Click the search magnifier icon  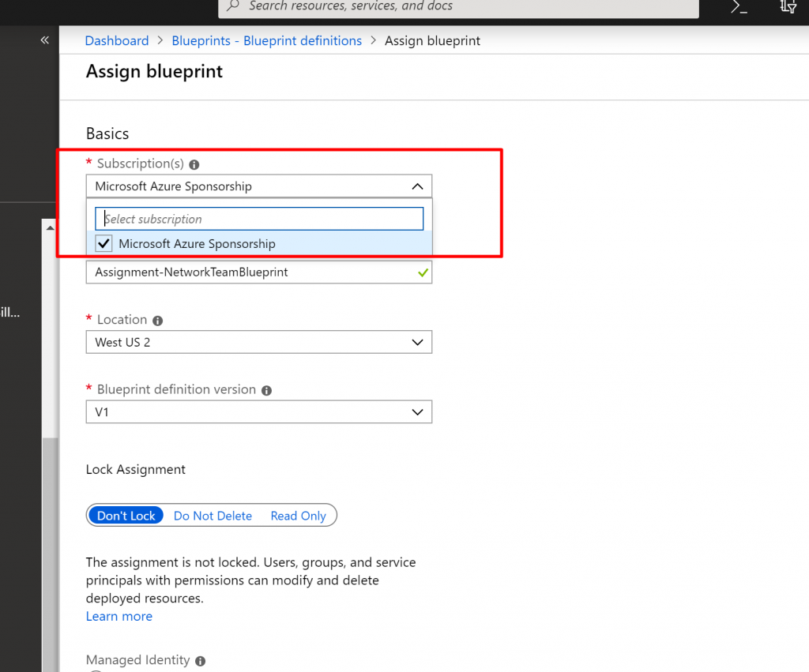[x=233, y=6]
